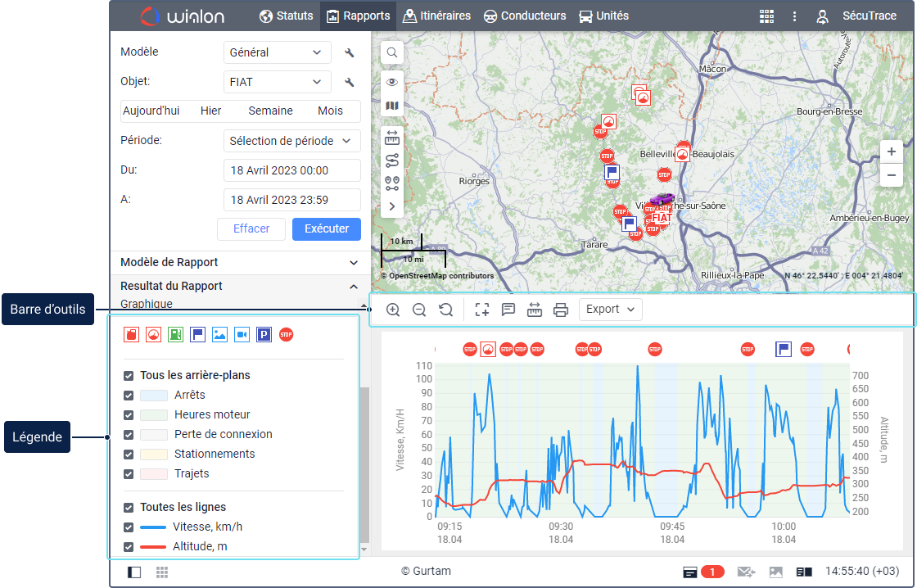The height and width of the screenshot is (588, 917).
Task: Uncheck Tous les arrière-plans checkbox
Action: [x=129, y=376]
